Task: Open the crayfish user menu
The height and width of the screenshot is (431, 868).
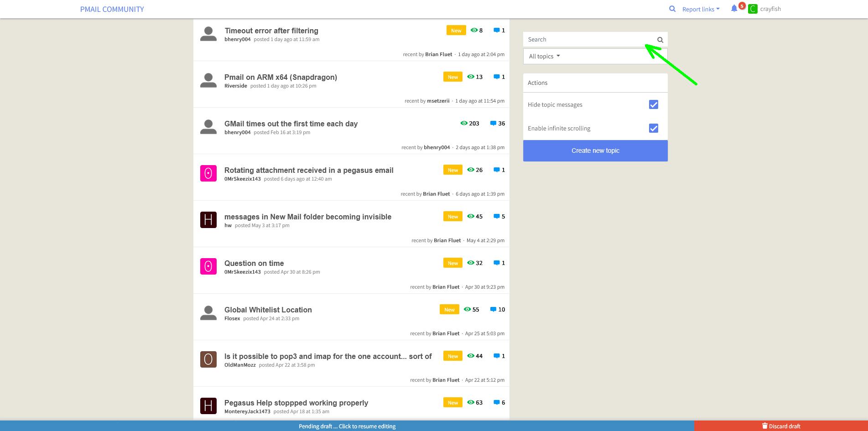Action: (770, 9)
